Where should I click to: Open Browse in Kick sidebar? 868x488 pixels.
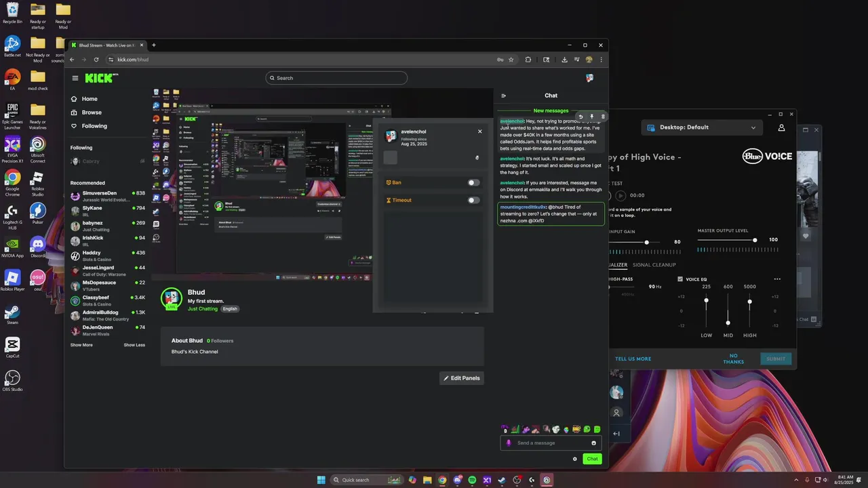[x=86, y=113]
